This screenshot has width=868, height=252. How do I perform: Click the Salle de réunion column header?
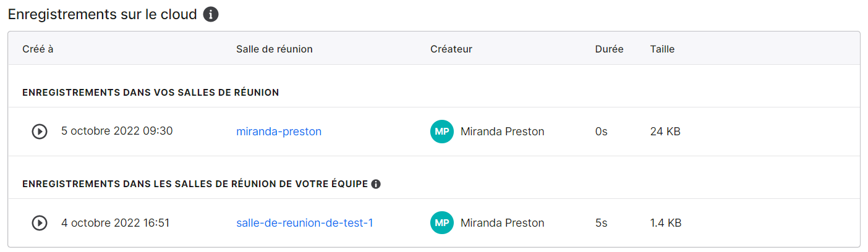pos(274,49)
